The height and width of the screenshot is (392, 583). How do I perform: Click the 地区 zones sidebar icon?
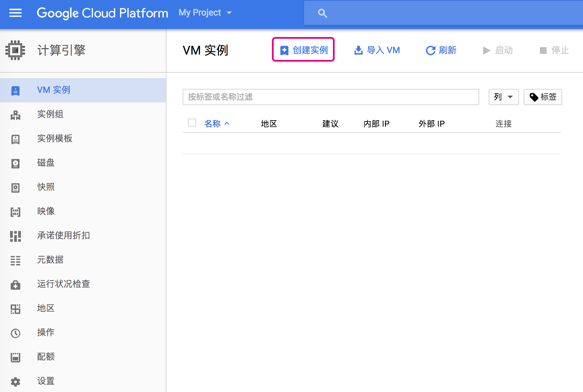(x=16, y=309)
